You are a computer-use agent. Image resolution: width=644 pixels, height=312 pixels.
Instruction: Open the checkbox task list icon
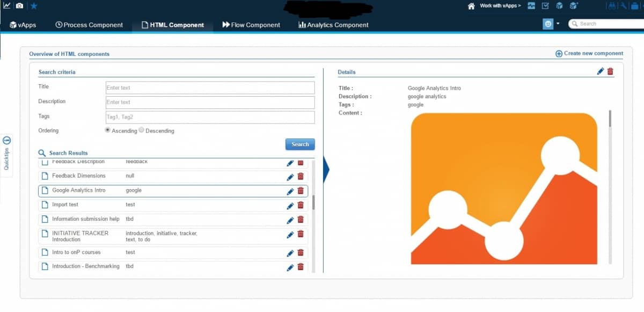coord(545,6)
